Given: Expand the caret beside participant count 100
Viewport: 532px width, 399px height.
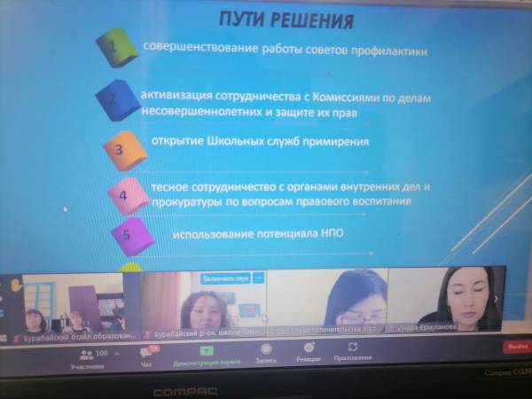Looking at the screenshot, I should click(x=117, y=354).
